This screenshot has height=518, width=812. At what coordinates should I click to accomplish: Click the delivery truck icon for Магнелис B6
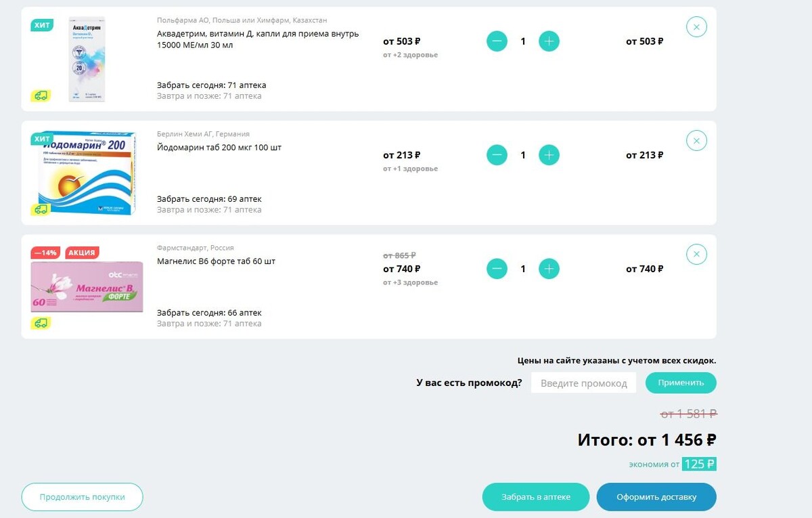42,323
